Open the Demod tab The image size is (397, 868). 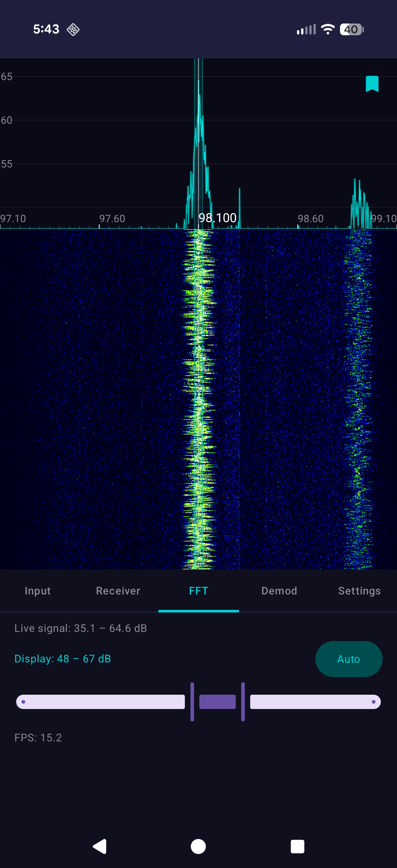coord(279,591)
